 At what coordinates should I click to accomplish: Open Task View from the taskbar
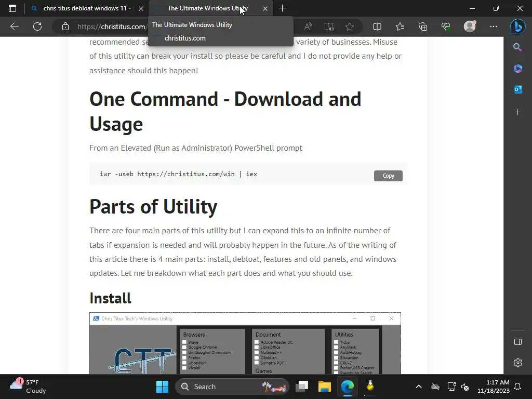(x=302, y=387)
